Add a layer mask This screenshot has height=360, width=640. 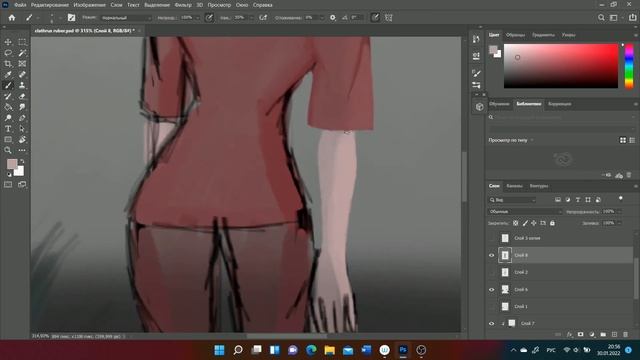580,335
